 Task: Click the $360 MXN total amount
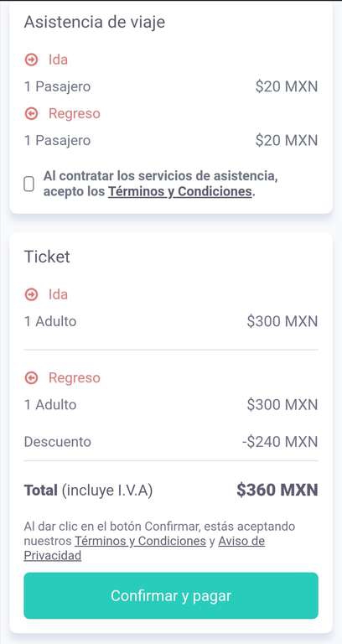277,490
